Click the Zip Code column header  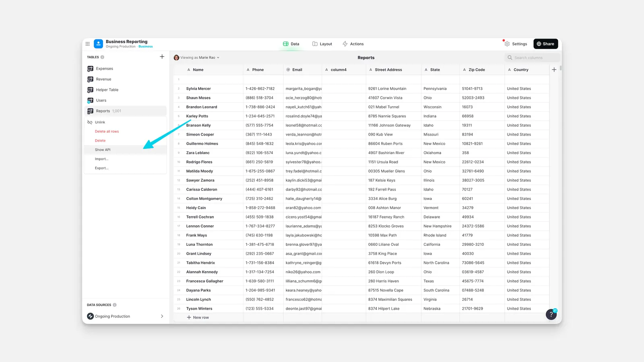[482, 70]
